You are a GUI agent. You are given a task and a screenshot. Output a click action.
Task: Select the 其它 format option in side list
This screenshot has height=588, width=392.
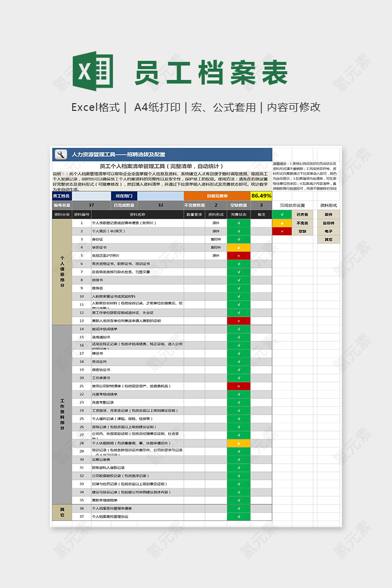(x=329, y=239)
